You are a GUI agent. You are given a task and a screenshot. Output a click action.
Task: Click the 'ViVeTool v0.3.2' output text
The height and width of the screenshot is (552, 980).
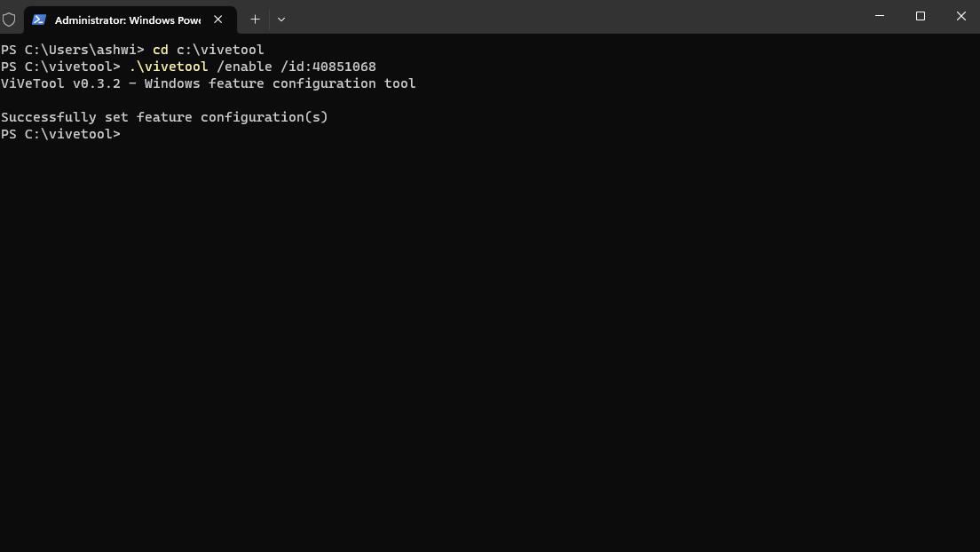pos(60,83)
